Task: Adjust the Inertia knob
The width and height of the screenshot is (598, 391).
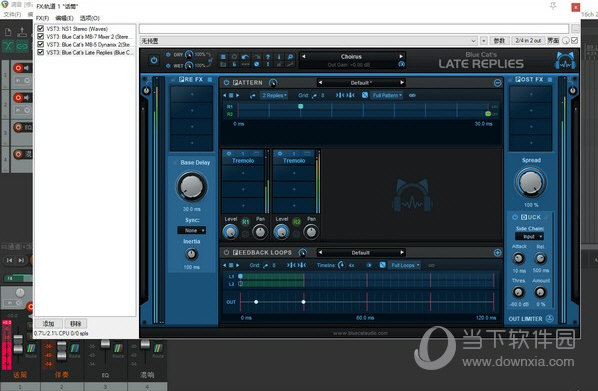Action: coord(191,254)
